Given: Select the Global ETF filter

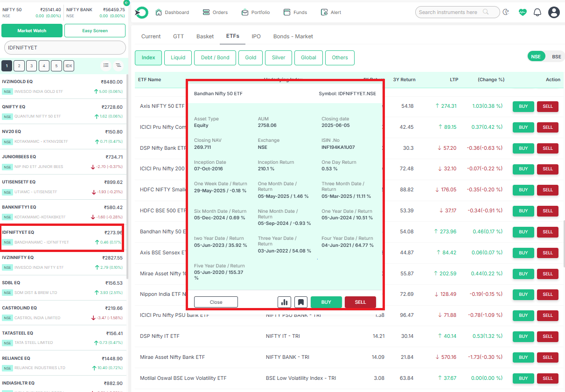Looking at the screenshot, I should (308, 57).
